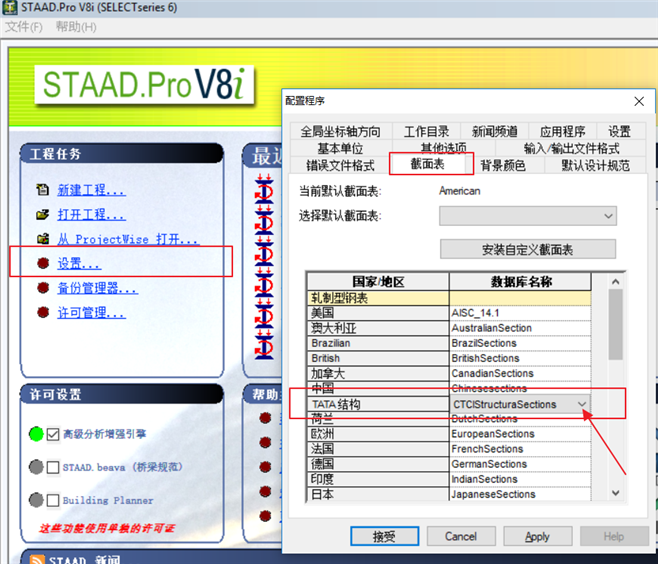
Task: Click the red bullet beside 备份管理器
Action: click(43, 287)
